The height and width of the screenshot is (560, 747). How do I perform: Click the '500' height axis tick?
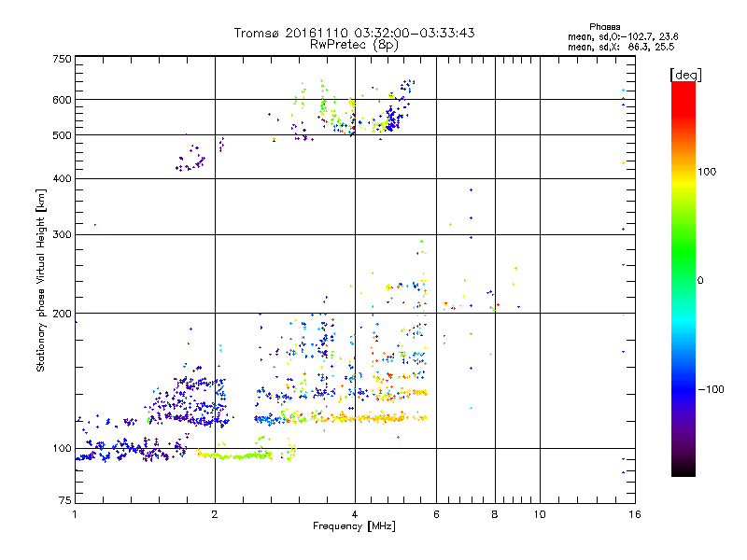click(62, 135)
